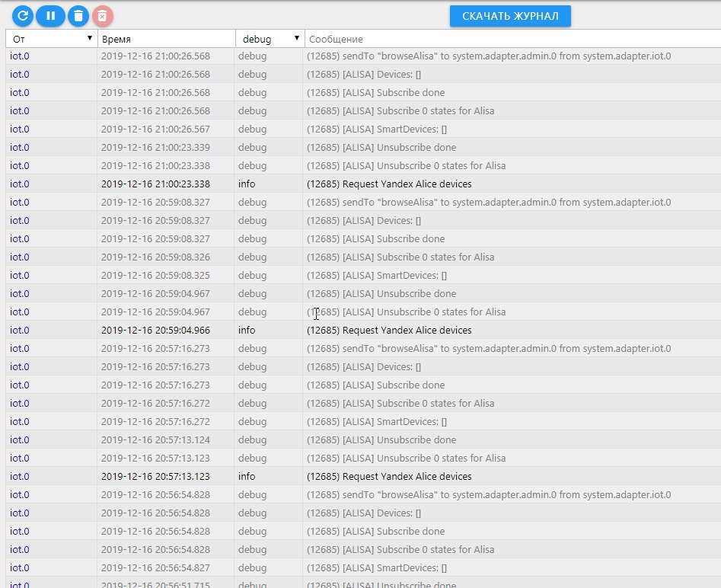Pause the log output
Screen dimensions: 721x588
click(50, 16)
